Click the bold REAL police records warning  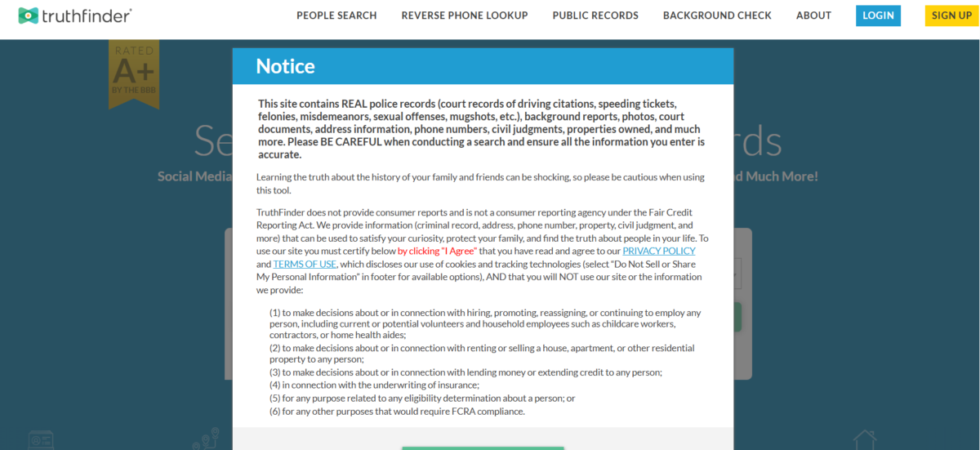[482, 129]
